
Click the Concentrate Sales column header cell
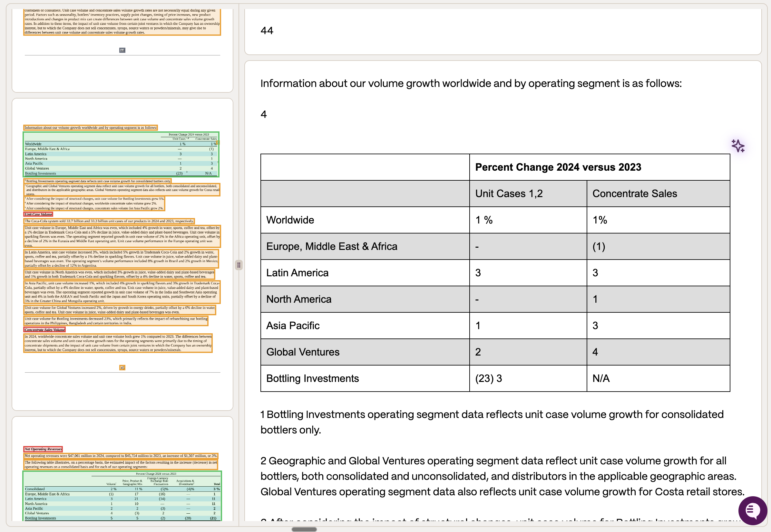point(658,193)
